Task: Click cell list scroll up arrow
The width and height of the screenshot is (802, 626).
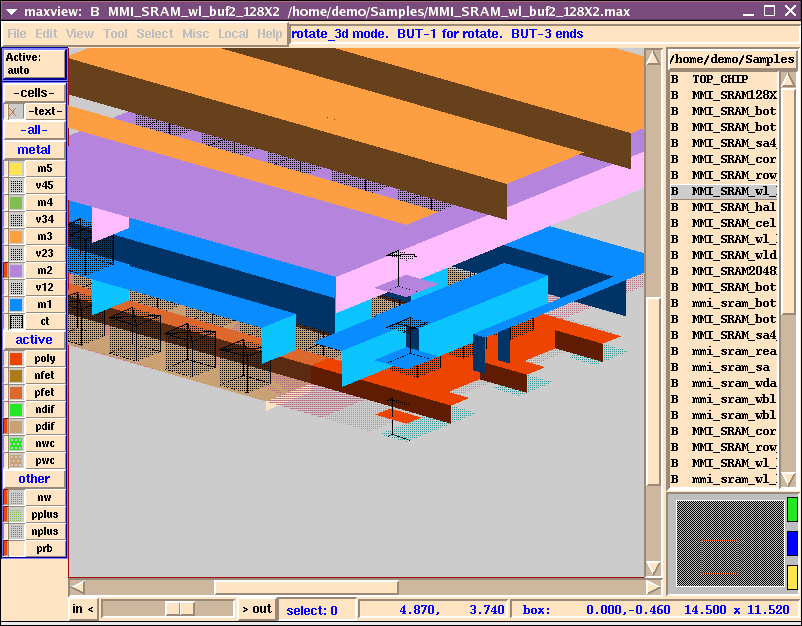Action: (788, 79)
